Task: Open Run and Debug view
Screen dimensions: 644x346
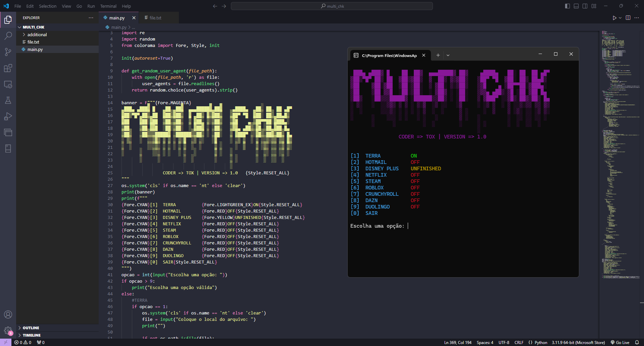Action: (x=8, y=116)
